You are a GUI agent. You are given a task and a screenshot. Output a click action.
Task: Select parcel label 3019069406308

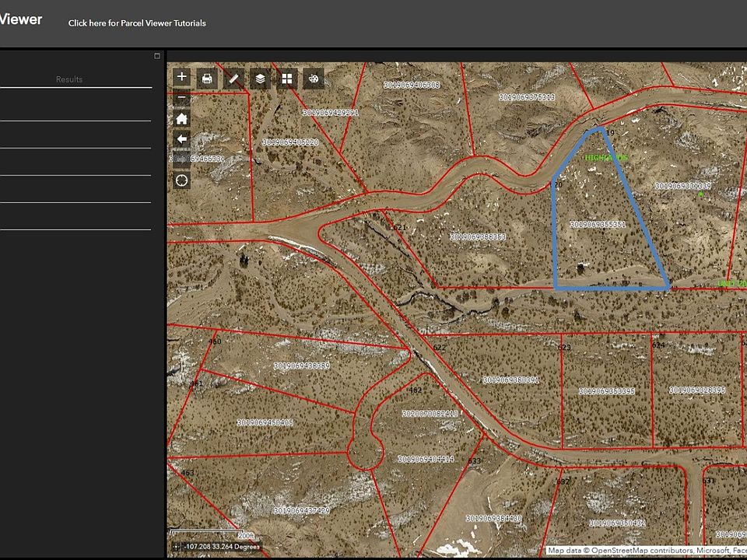(x=412, y=85)
